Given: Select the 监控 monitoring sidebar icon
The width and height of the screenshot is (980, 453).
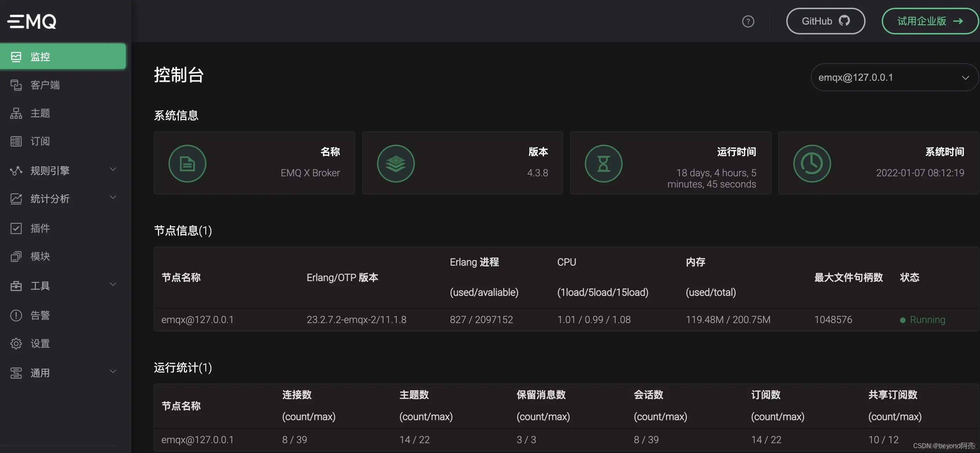Looking at the screenshot, I should click(x=16, y=56).
